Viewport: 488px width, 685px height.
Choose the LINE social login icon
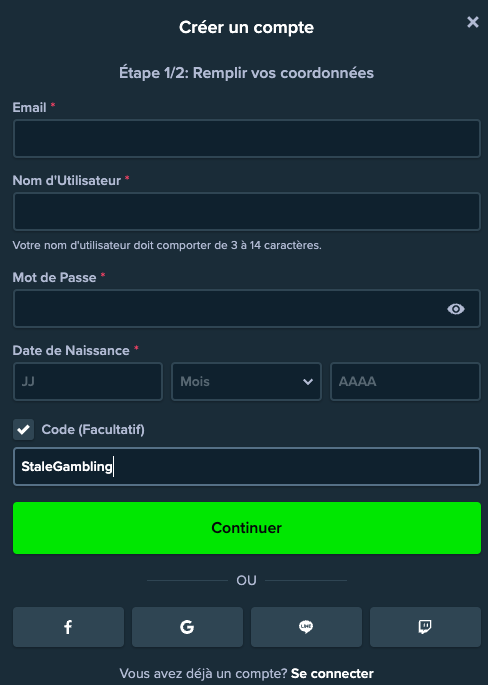pyautogui.click(x=306, y=627)
